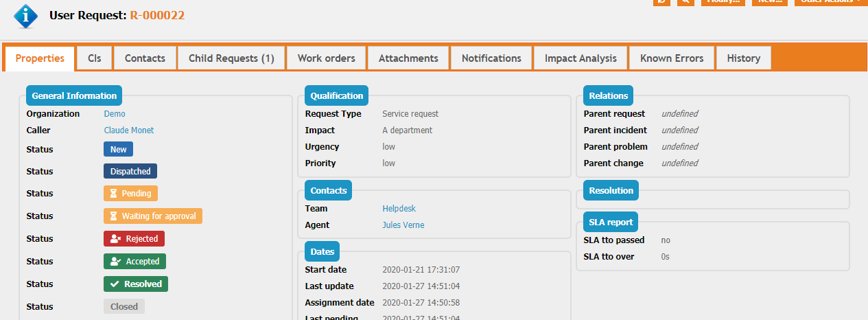The height and width of the screenshot is (320, 868).
Task: Select the Impact Analysis tab
Action: (580, 58)
